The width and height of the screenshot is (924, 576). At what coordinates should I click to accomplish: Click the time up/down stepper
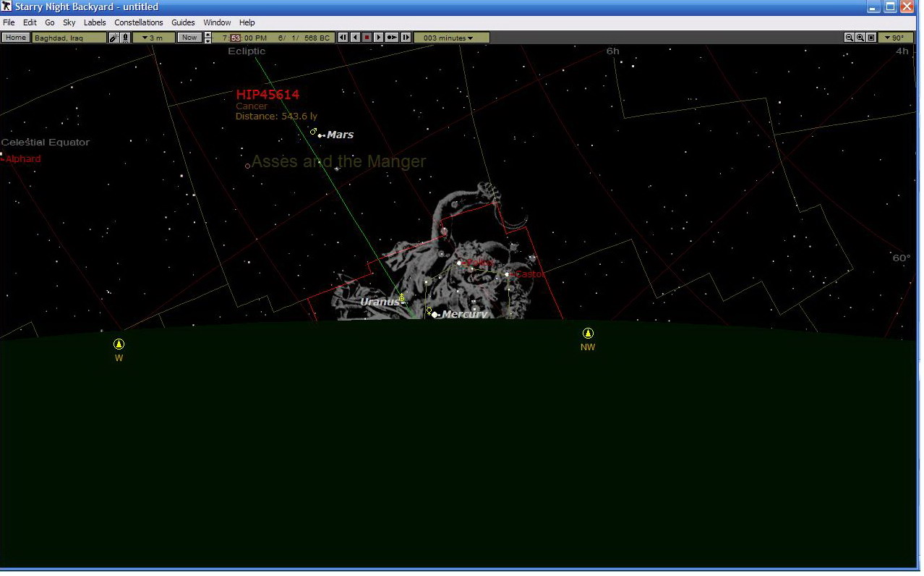(x=208, y=38)
